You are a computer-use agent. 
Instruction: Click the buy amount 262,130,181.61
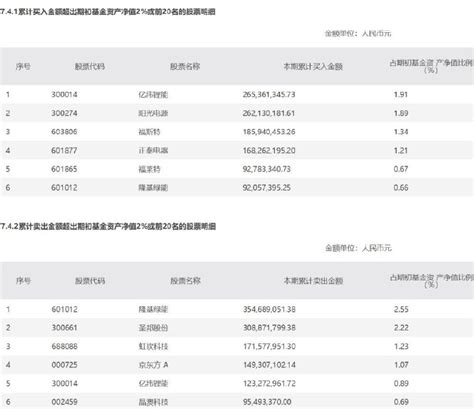click(269, 113)
